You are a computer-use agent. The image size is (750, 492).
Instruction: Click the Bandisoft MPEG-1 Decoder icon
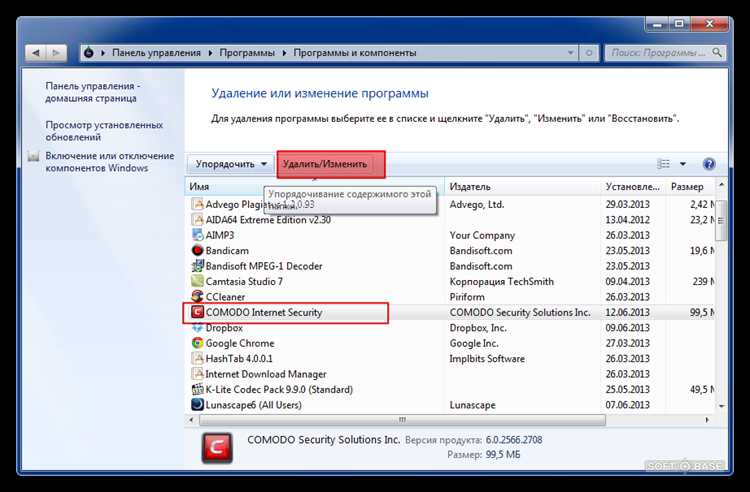point(197,266)
